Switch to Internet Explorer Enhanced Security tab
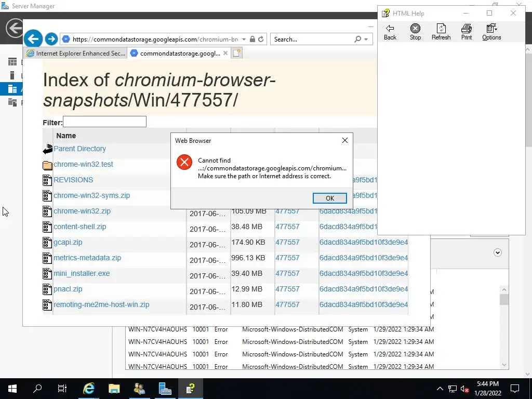 (76, 54)
